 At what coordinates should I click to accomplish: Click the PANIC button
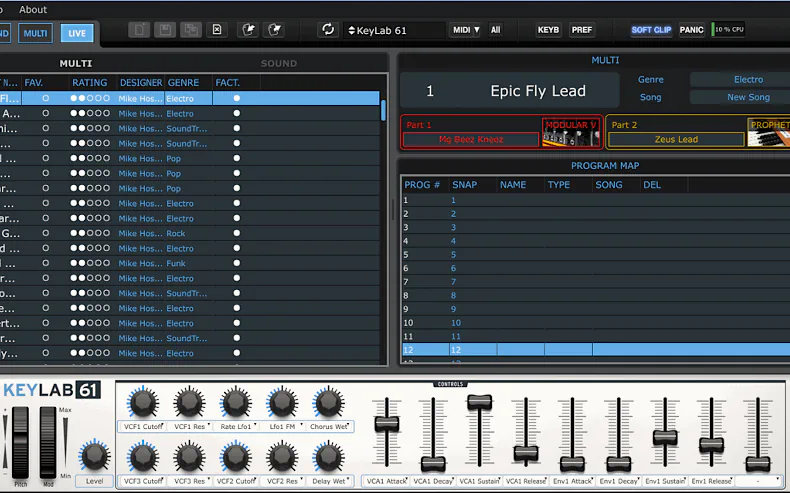pos(691,30)
